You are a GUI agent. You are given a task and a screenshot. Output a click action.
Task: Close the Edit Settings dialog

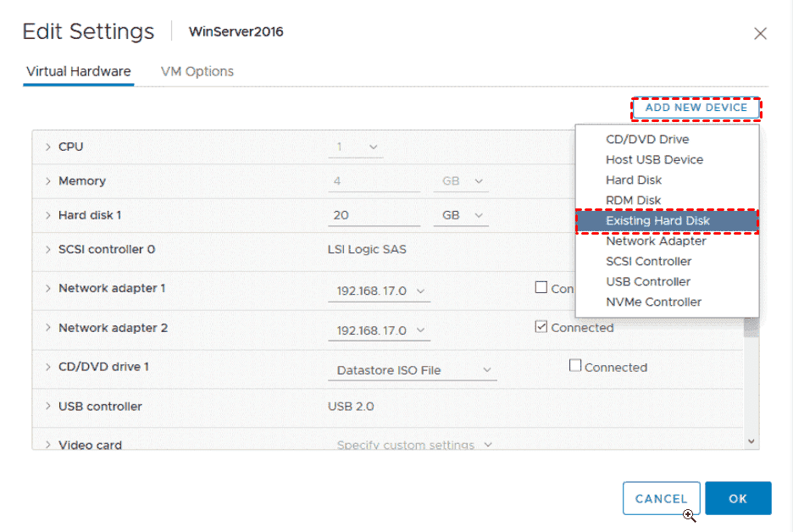(x=760, y=34)
